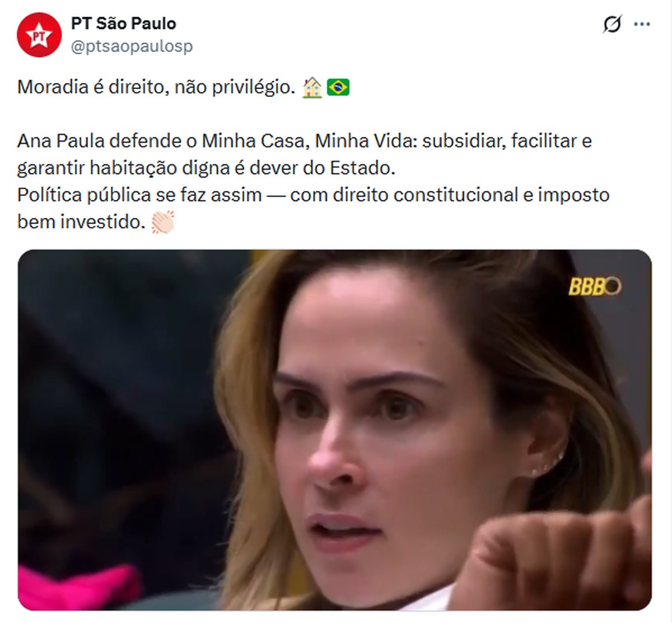Click the Grok explain-post icon
Image resolution: width=672 pixels, height=623 pixels.
pyautogui.click(x=612, y=25)
